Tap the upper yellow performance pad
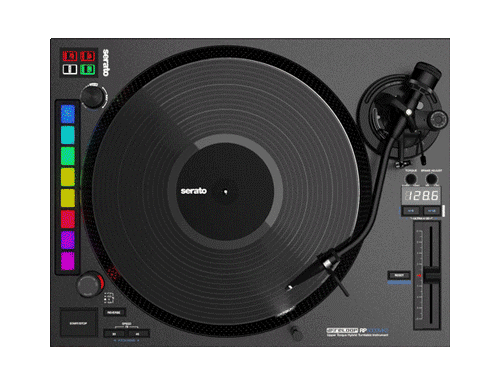Image resolution: width=500 pixels, height=385 pixels. click(x=68, y=177)
